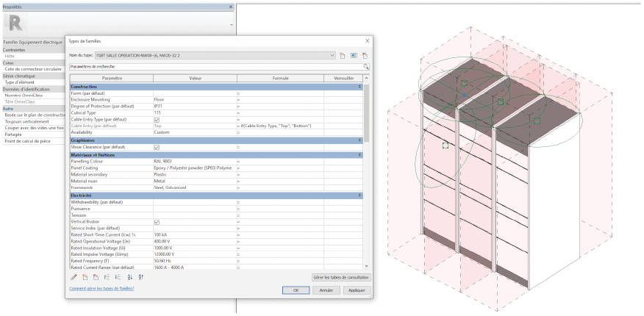The height and width of the screenshot is (316, 644).
Task: Collapse the Construction parameter group
Action: point(359,87)
